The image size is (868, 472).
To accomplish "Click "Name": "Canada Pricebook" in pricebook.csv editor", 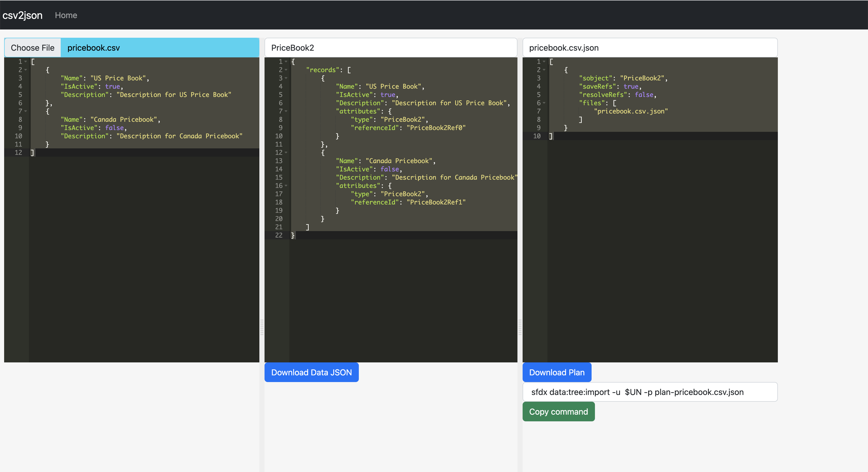I will pyautogui.click(x=111, y=120).
